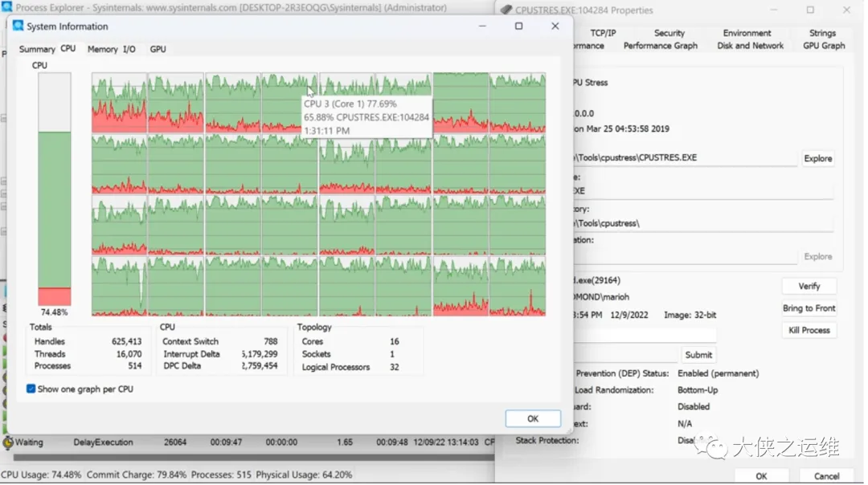Viewport: 868px width, 485px height.
Task: Open Environment tab in Properties window
Action: (x=748, y=33)
